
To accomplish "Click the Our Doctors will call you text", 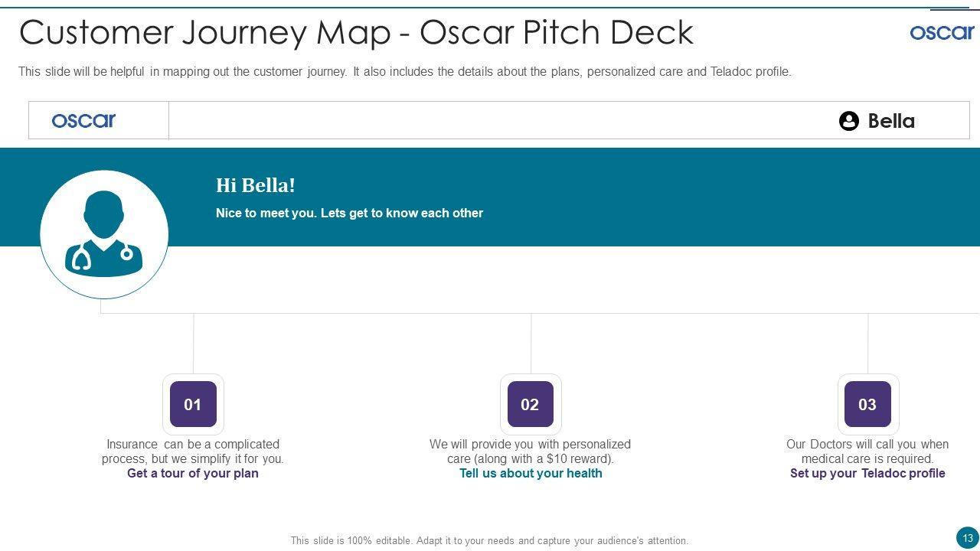I will (x=867, y=452).
